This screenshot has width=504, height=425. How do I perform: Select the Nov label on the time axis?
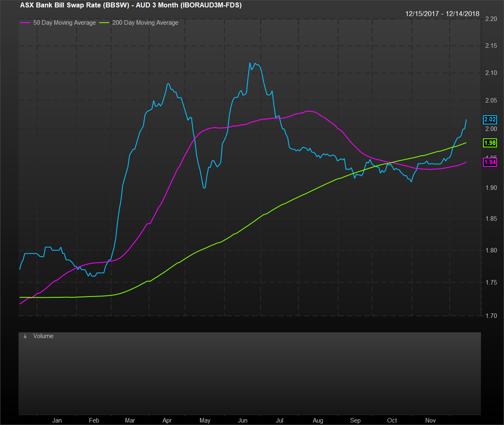click(x=430, y=420)
